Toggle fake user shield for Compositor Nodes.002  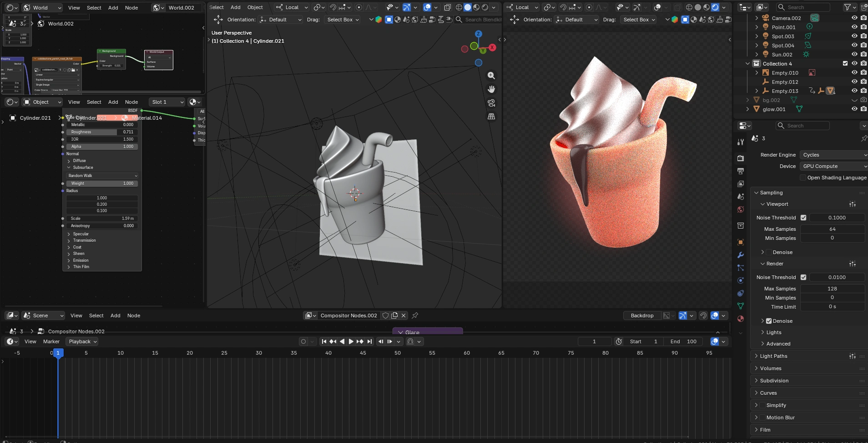(x=386, y=316)
